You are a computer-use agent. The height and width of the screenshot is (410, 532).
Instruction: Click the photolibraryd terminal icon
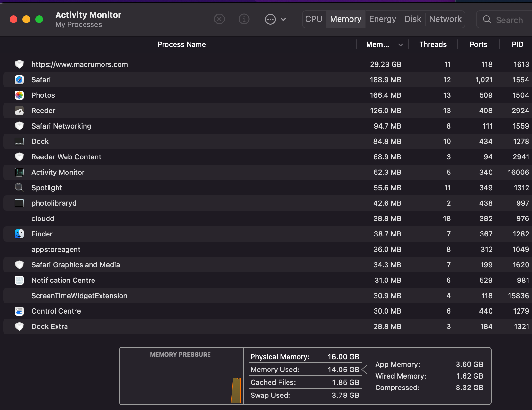click(x=19, y=203)
